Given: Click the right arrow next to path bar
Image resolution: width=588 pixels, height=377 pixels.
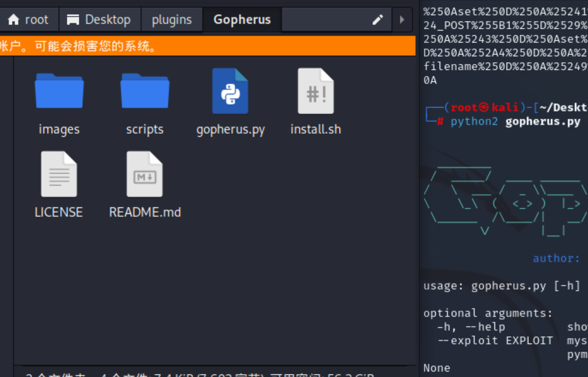Looking at the screenshot, I should point(402,20).
